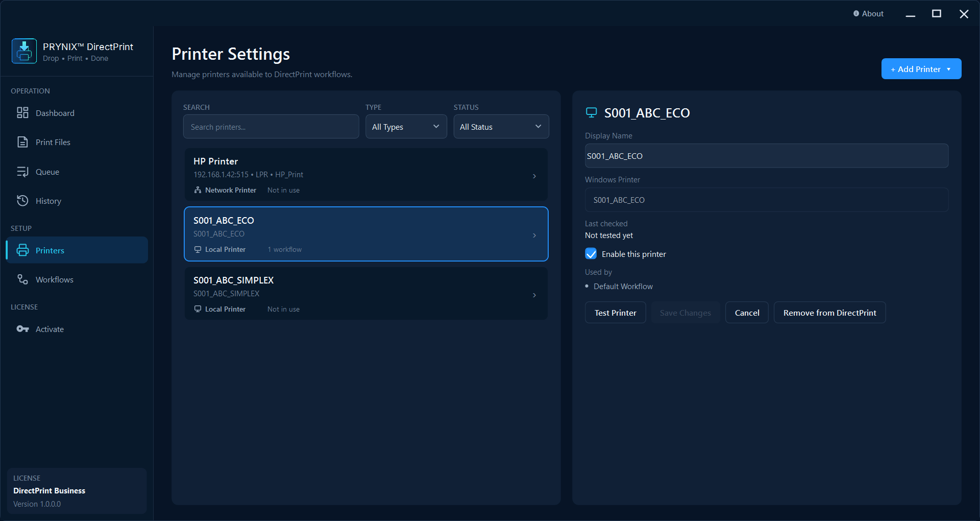This screenshot has height=521, width=980.
Task: Click the Version 1.0.0.0 text
Action: pyautogui.click(x=37, y=504)
